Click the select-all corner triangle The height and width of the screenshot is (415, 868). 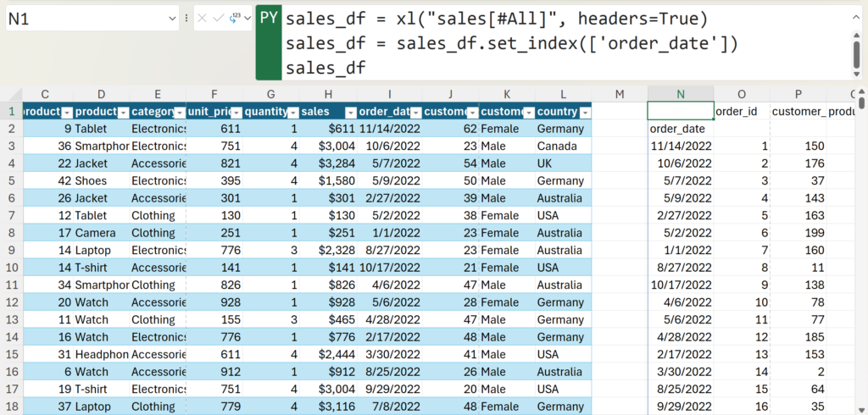tap(11, 94)
